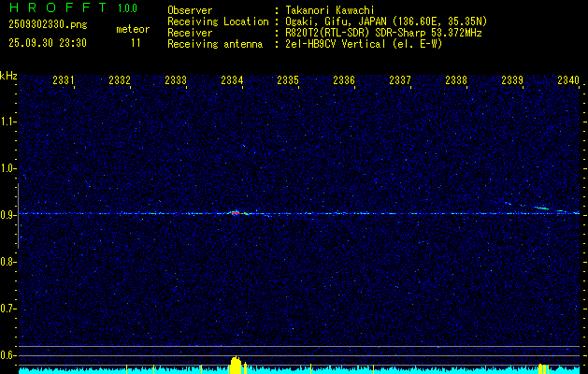Image resolution: width=588 pixels, height=374 pixels.
Task: Click the 0.9 frequency axis label
Action: (8, 214)
